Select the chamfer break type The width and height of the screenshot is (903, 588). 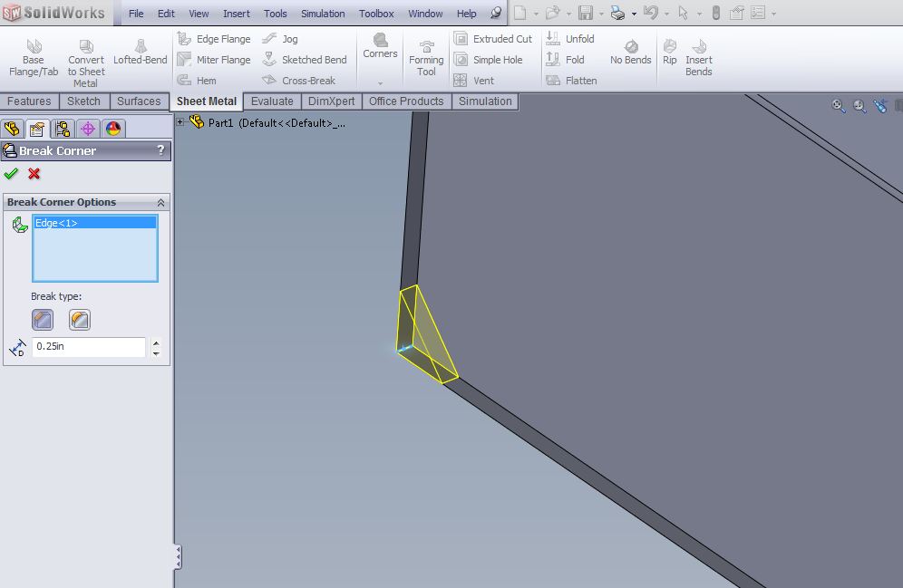[x=43, y=319]
